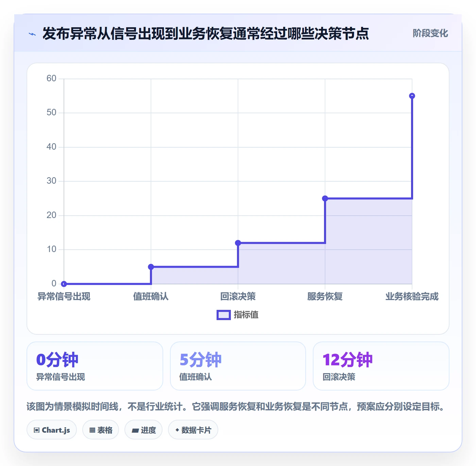Viewport: 476px width, 466px height.
Task: Open the 0分钟 异常信号出现 data card
Action: (x=95, y=366)
